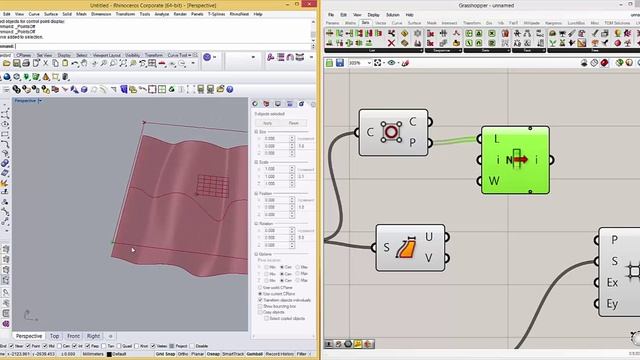Viewport: 640px width, 360px height.
Task: Click the Millimeters units status bar entry
Action: click(x=93, y=354)
